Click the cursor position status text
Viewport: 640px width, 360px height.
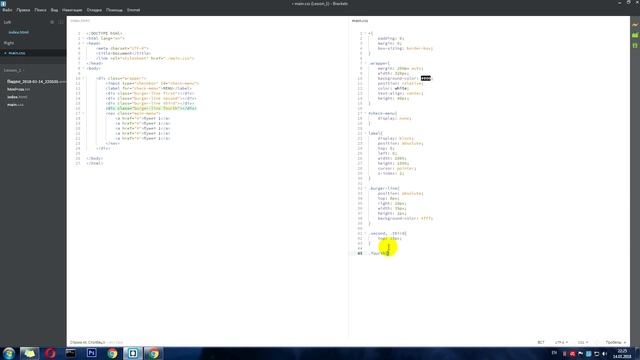(x=87, y=342)
